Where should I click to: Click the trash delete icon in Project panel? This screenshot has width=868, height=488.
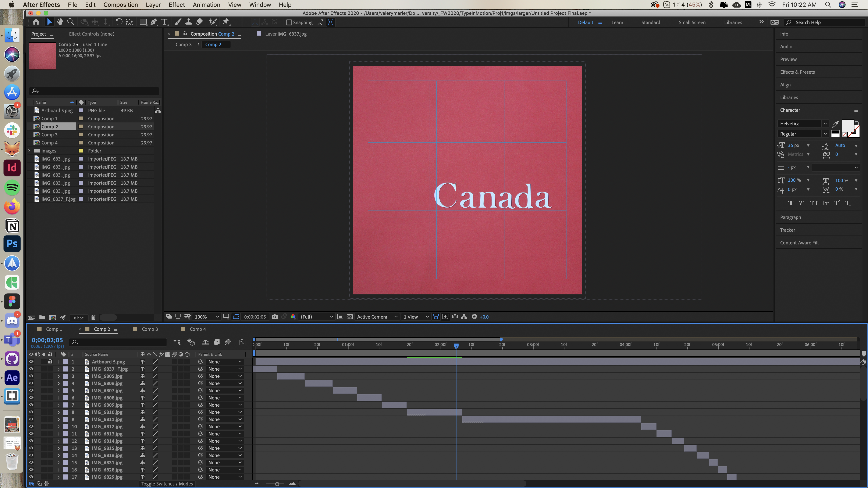93,317
